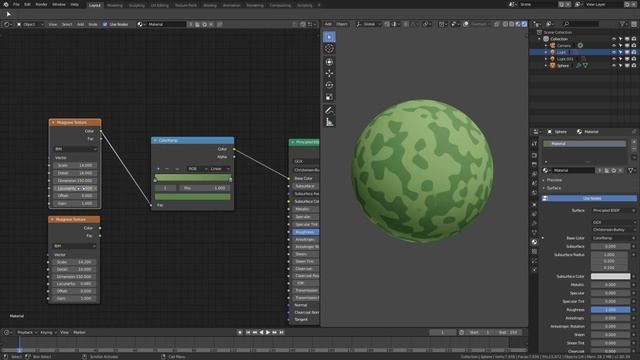640x360 pixels.
Task: Open the Surface shader Principled BSDF dropdown
Action: pyautogui.click(x=613, y=211)
